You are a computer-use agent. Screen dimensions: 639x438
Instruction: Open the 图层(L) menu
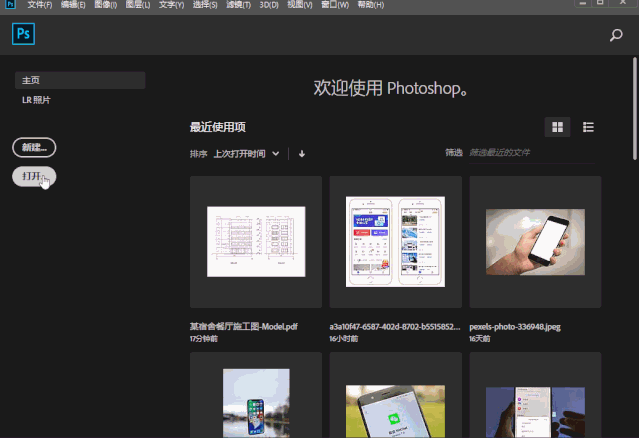tap(138, 5)
